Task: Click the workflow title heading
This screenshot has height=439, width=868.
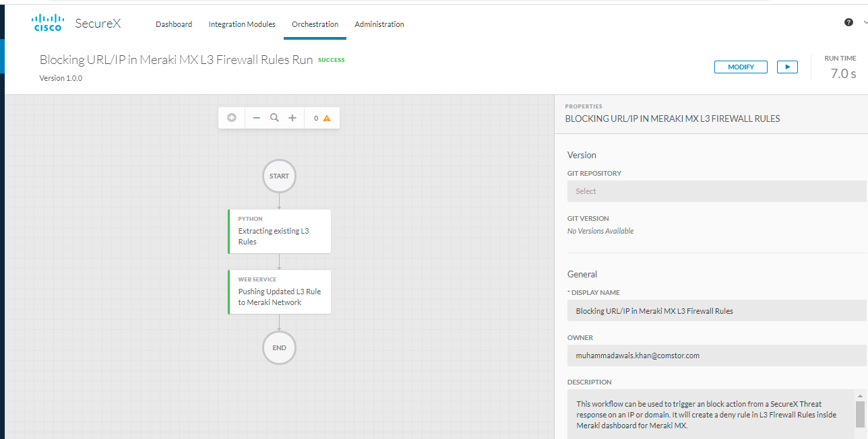Action: coord(176,60)
